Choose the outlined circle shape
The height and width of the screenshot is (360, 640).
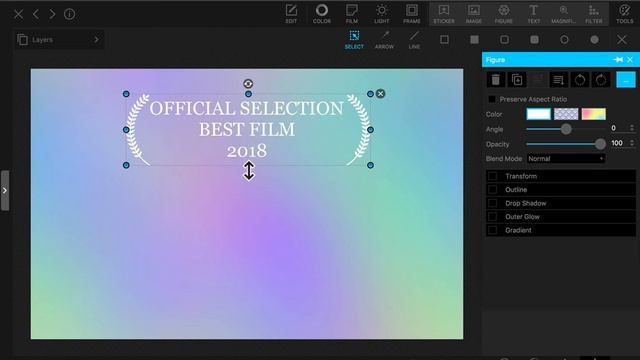point(564,40)
